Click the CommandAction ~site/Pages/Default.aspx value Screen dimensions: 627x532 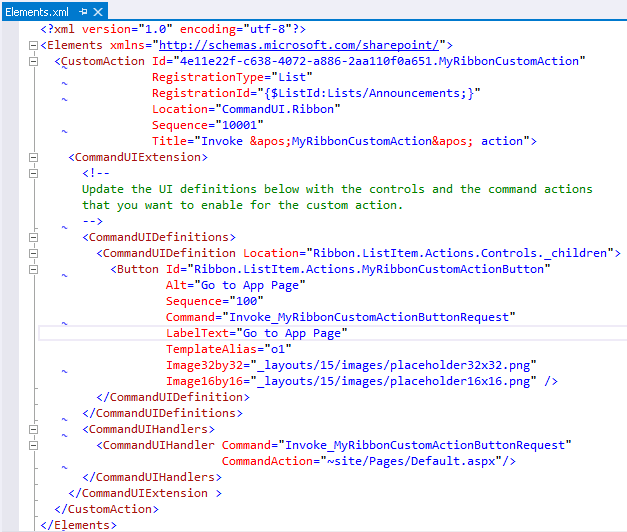tap(411, 461)
